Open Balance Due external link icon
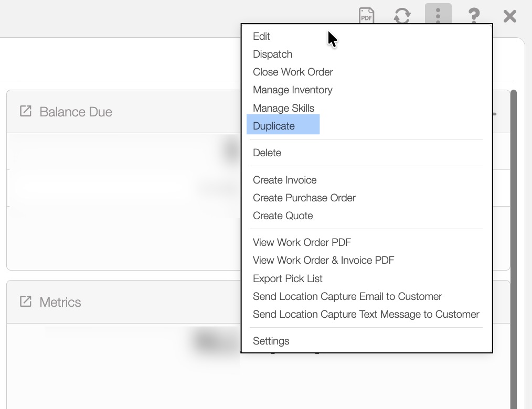This screenshot has width=532, height=409. (25, 111)
